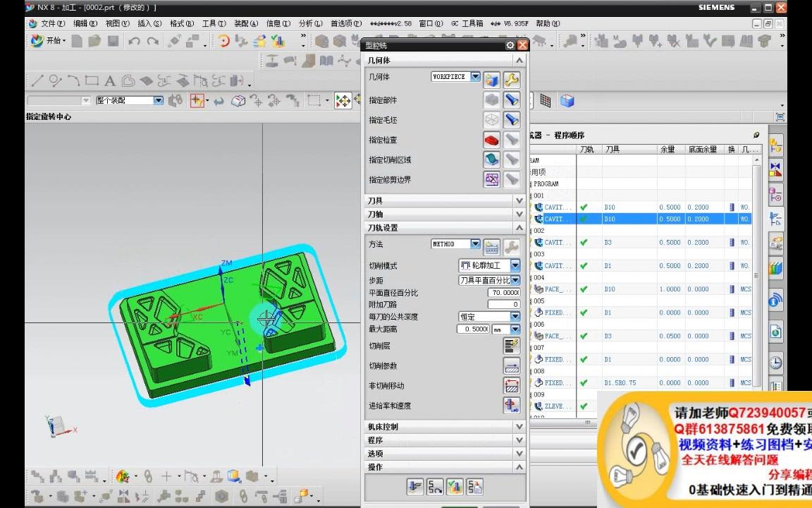Open the Non-Cutting Moves (非切削移动) icon
The height and width of the screenshot is (508, 812).
(511, 385)
